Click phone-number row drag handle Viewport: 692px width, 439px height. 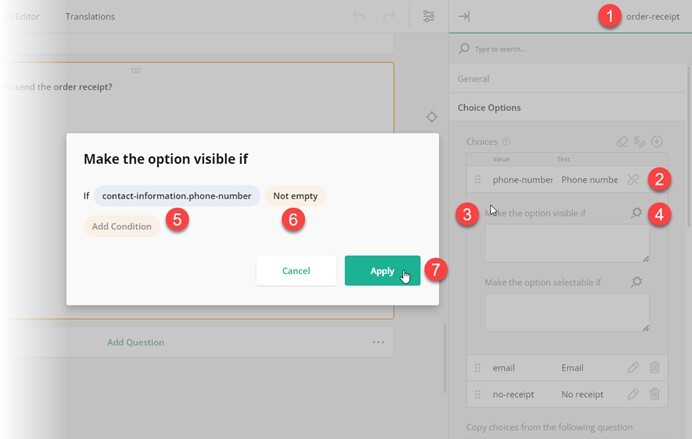click(478, 180)
